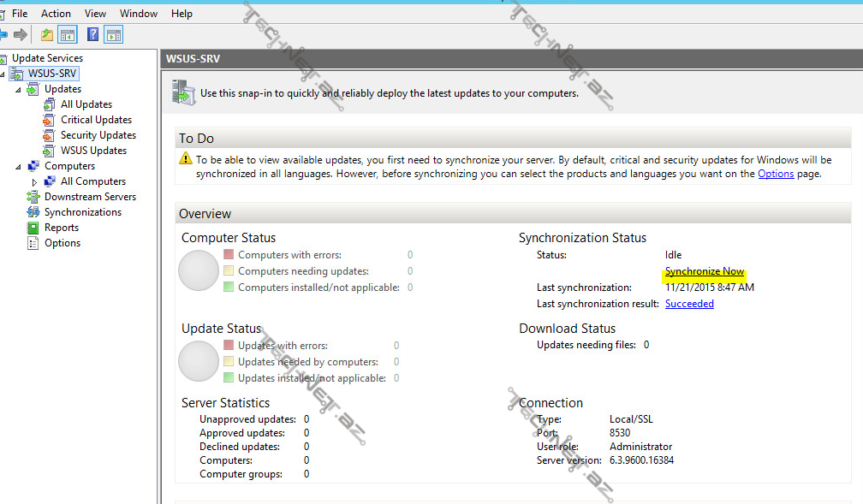
Task: Open Help via the question mark toolbar icon
Action: click(x=93, y=35)
